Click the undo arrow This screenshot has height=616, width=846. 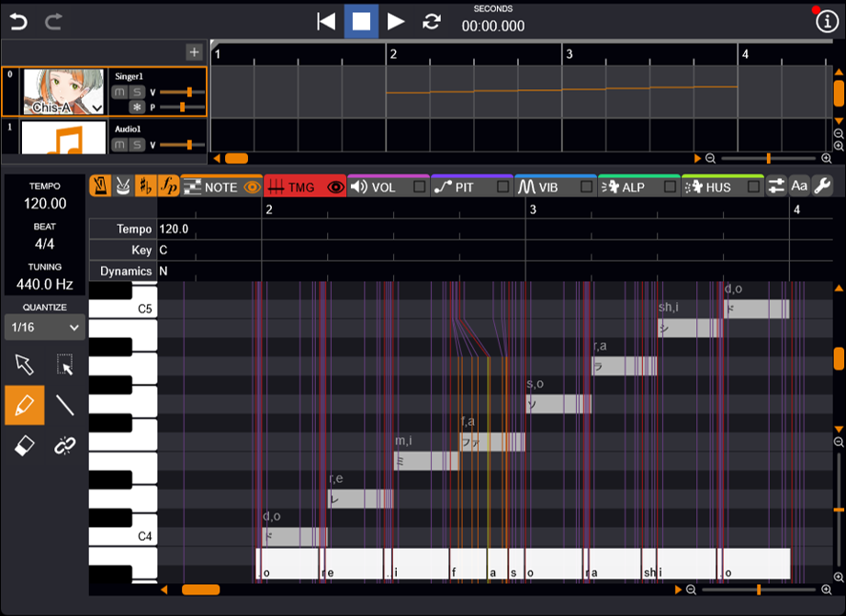pos(18,21)
